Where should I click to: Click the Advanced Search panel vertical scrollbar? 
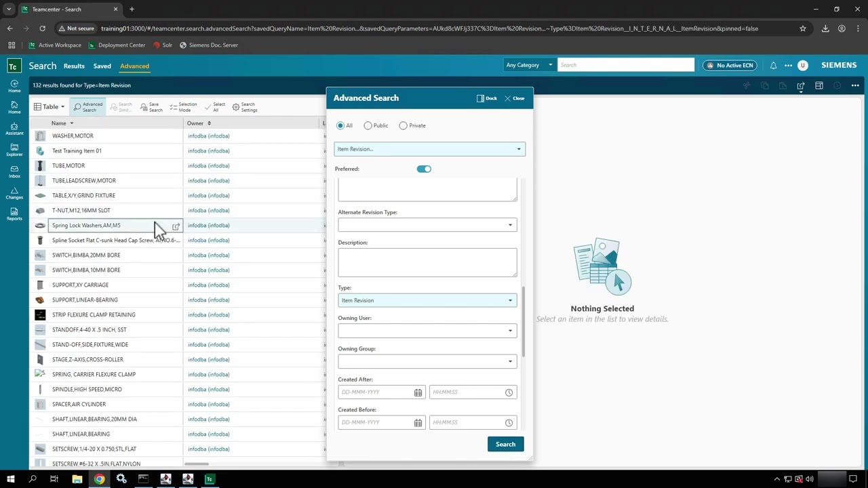[523, 321]
